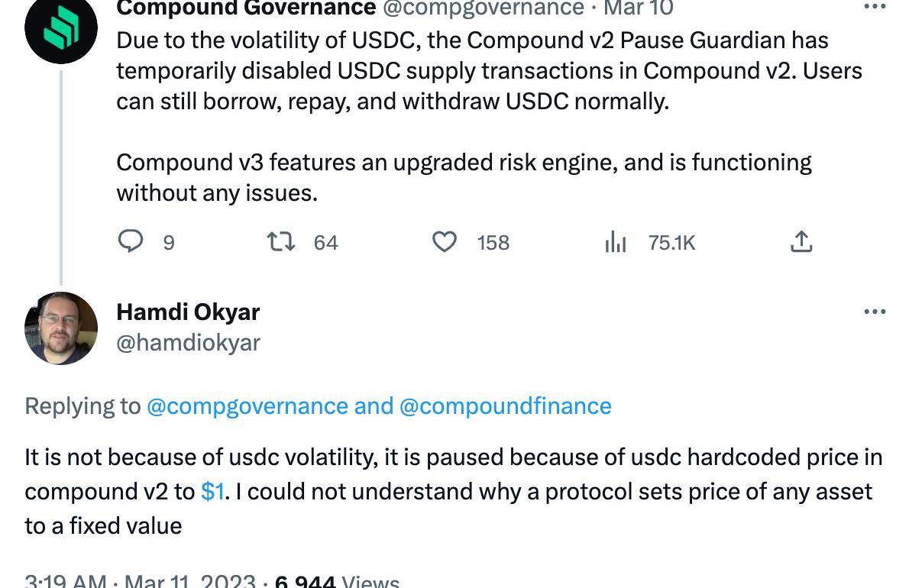
Task: View analytics icon showing 75.1K views
Action: click(x=616, y=241)
